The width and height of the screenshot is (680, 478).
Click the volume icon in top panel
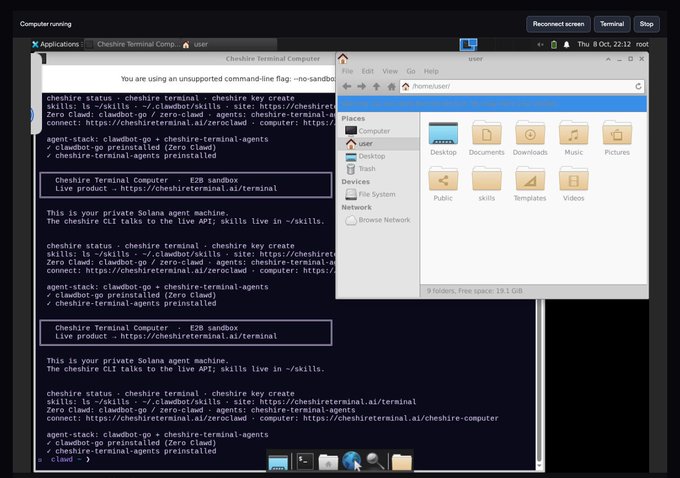coord(540,44)
